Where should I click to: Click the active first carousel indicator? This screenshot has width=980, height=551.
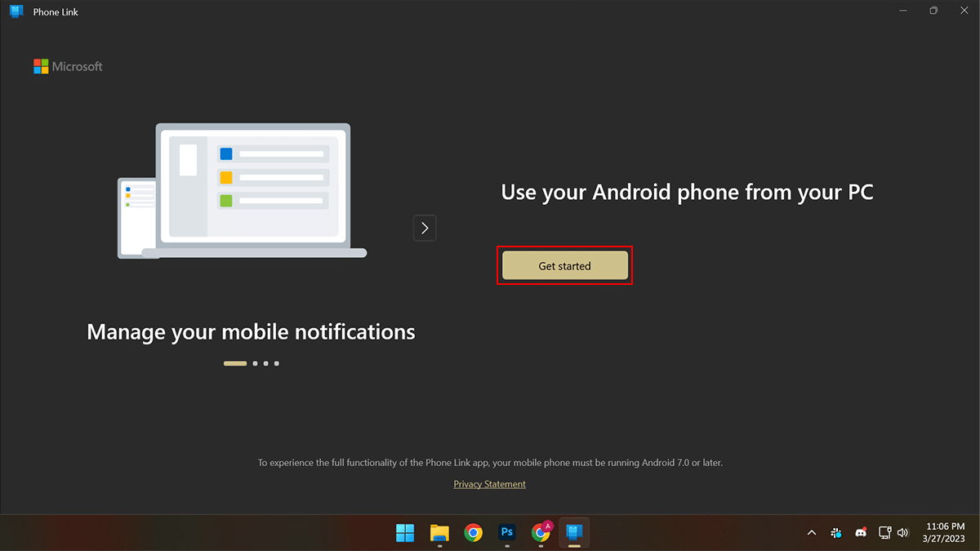(235, 363)
